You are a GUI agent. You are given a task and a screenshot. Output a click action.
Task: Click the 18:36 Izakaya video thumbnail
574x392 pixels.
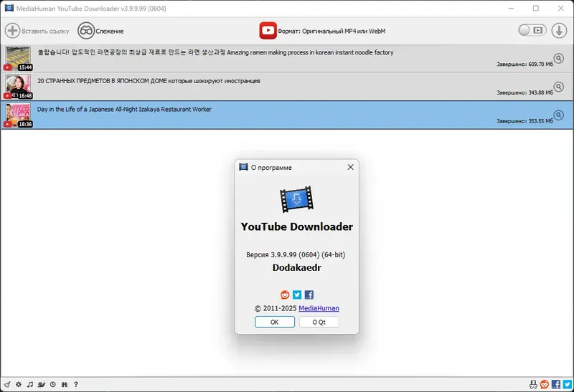pyautogui.click(x=18, y=115)
